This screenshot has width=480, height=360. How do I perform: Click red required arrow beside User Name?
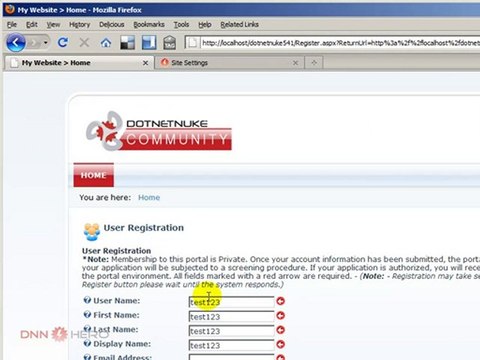(281, 301)
